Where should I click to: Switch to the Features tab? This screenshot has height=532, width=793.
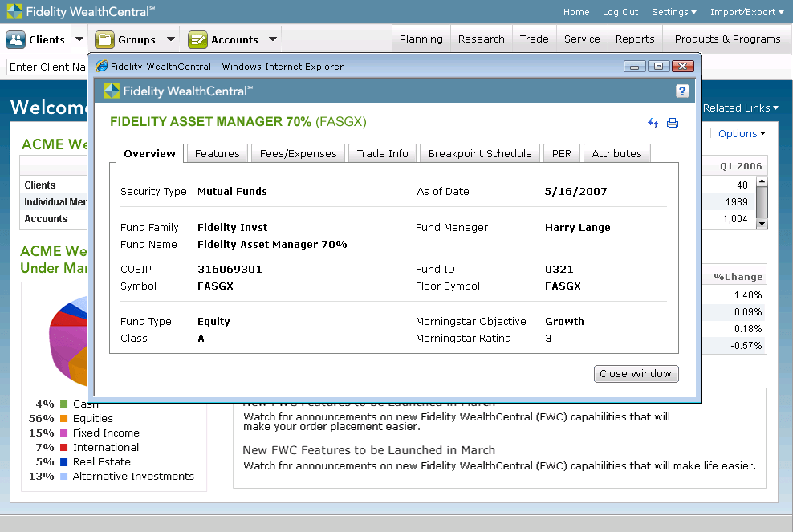[218, 154]
